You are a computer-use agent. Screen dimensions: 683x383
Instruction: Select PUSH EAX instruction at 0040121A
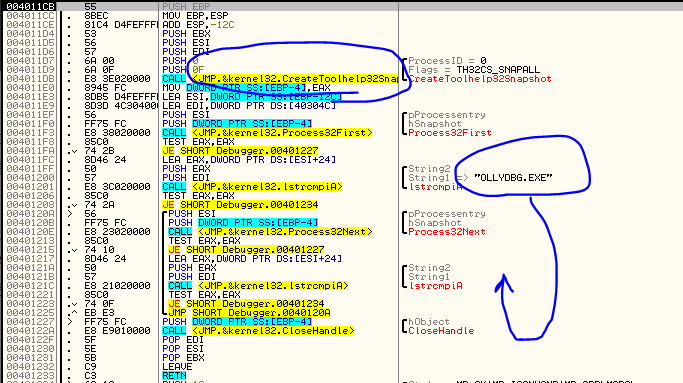[x=192, y=268]
